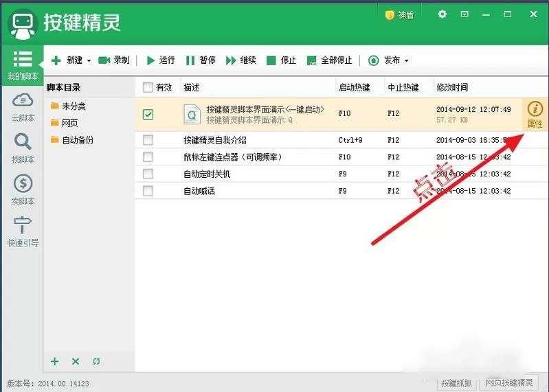Toggle the 有效 select-all header checkbox
This screenshot has height=392, width=549.
[148, 87]
